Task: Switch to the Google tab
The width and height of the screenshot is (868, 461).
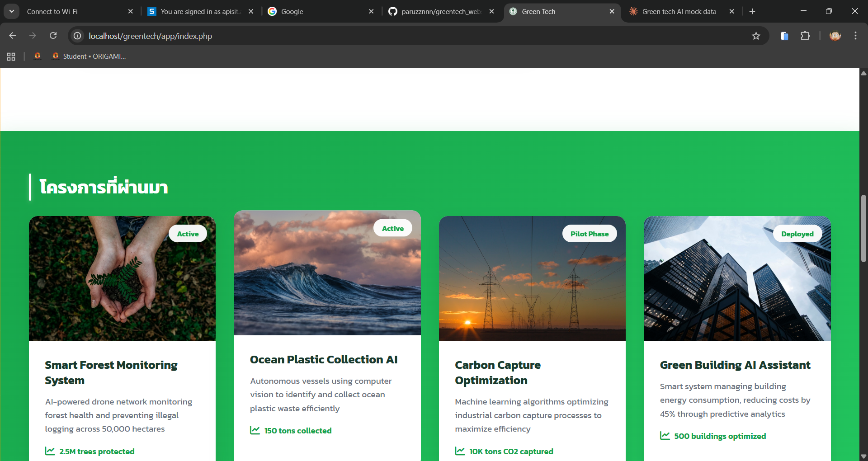Action: pyautogui.click(x=316, y=11)
